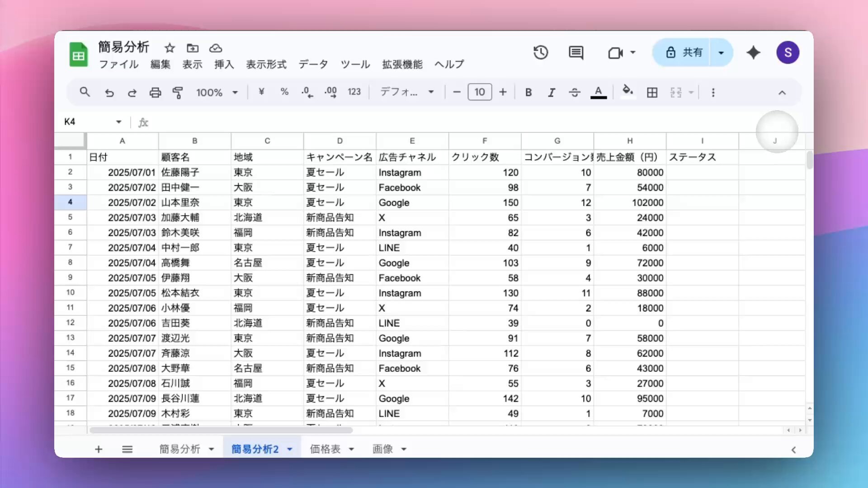The height and width of the screenshot is (488, 868).
Task: Click the version history clock icon
Action: pyautogui.click(x=540, y=53)
